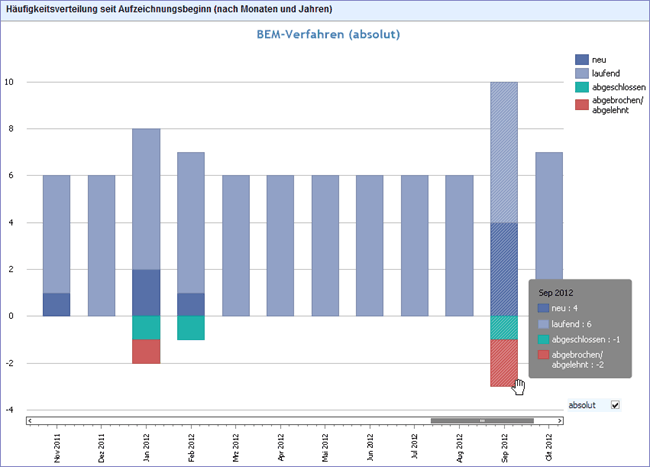Select the Jul 2012 laufend bar
650x467 pixels.
[x=415, y=245]
